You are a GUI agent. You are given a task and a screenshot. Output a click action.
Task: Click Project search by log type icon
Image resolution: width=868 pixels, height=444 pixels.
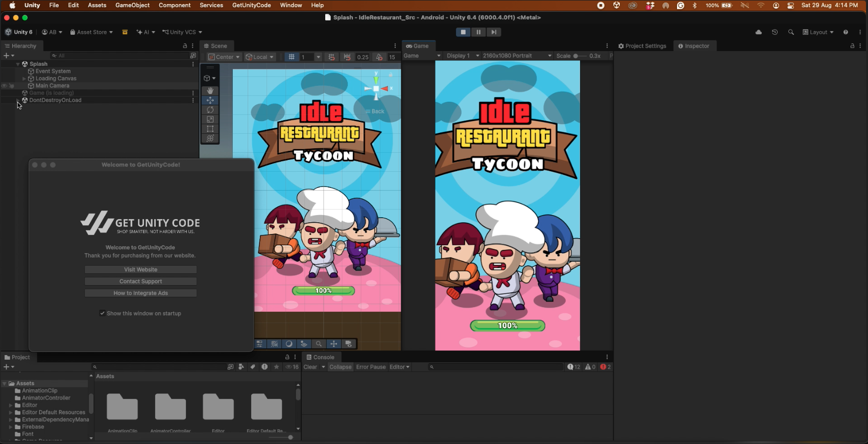tap(264, 367)
